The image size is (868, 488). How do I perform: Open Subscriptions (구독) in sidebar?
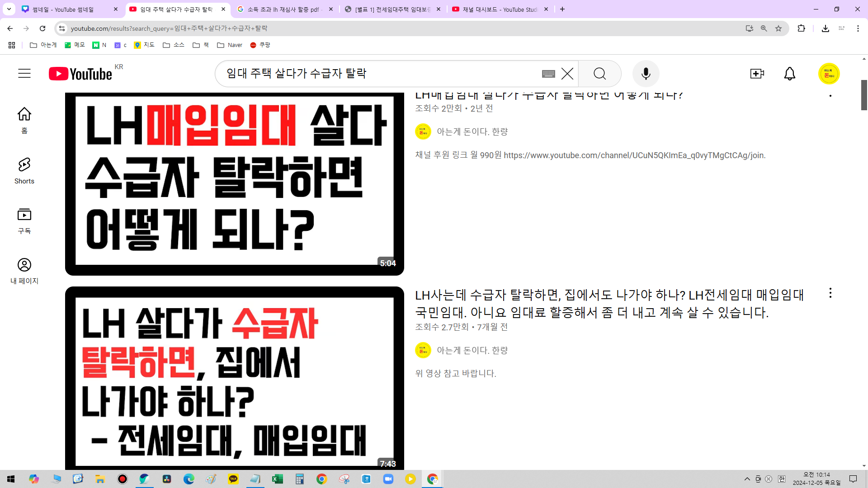24,221
